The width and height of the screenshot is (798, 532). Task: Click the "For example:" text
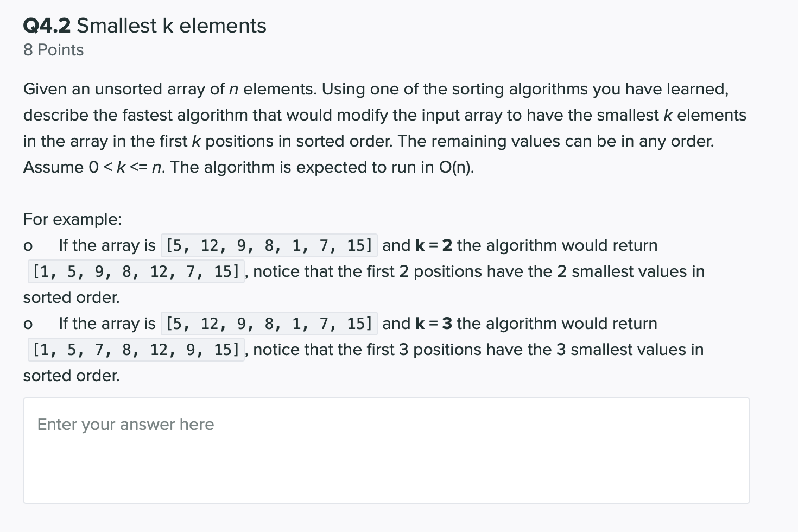(x=72, y=219)
